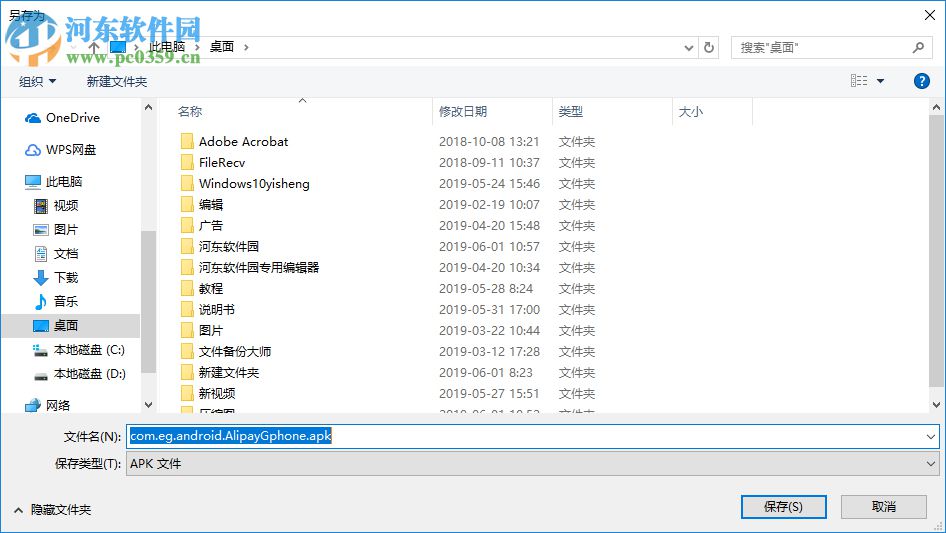
Task: Open the help question mark icon
Action: pyautogui.click(x=921, y=81)
